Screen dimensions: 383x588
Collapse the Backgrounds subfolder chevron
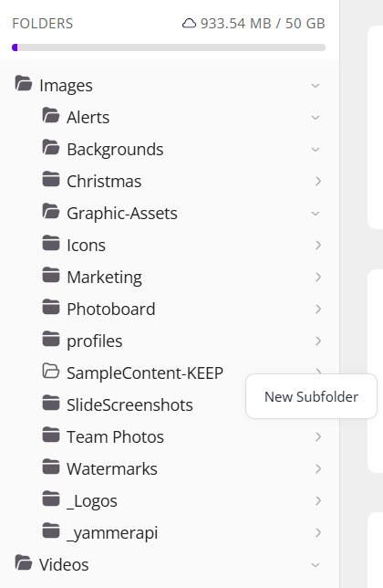pyautogui.click(x=316, y=149)
